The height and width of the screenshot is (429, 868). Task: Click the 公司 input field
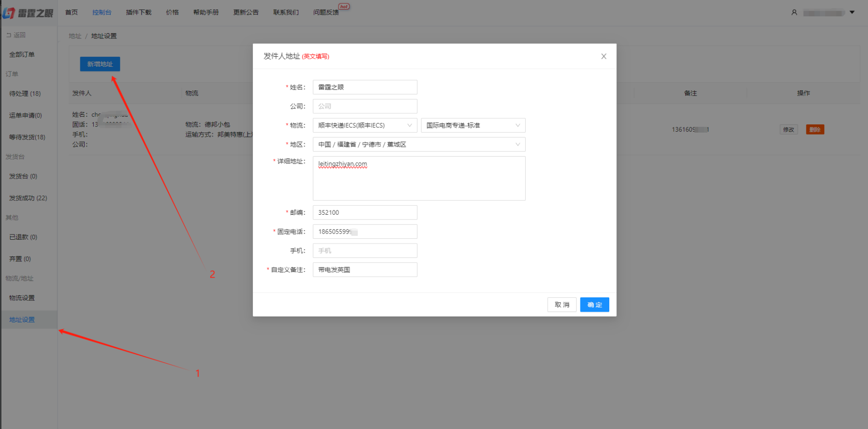click(x=365, y=106)
